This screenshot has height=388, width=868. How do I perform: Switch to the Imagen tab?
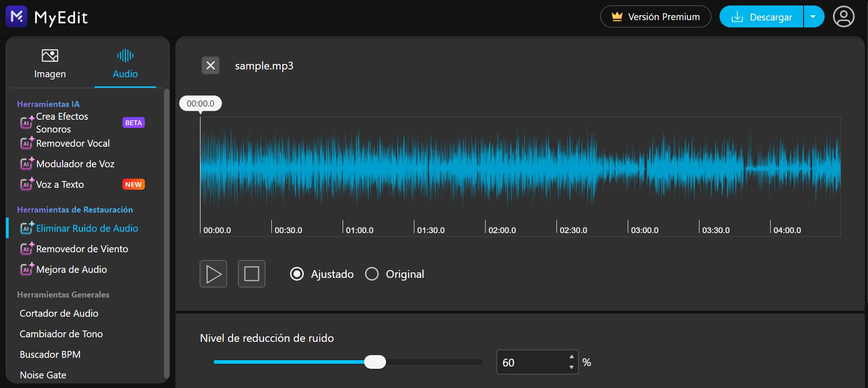pyautogui.click(x=50, y=64)
